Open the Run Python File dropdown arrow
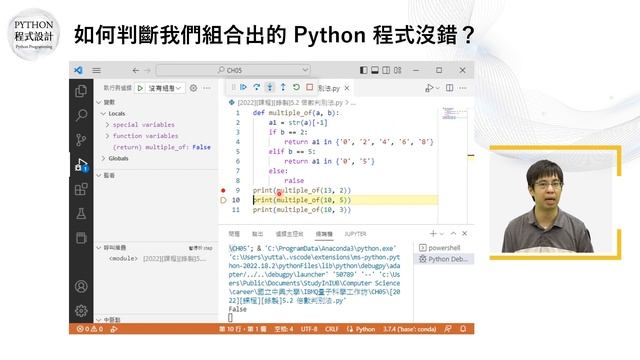Screen dimensions: 640x360 [438, 88]
